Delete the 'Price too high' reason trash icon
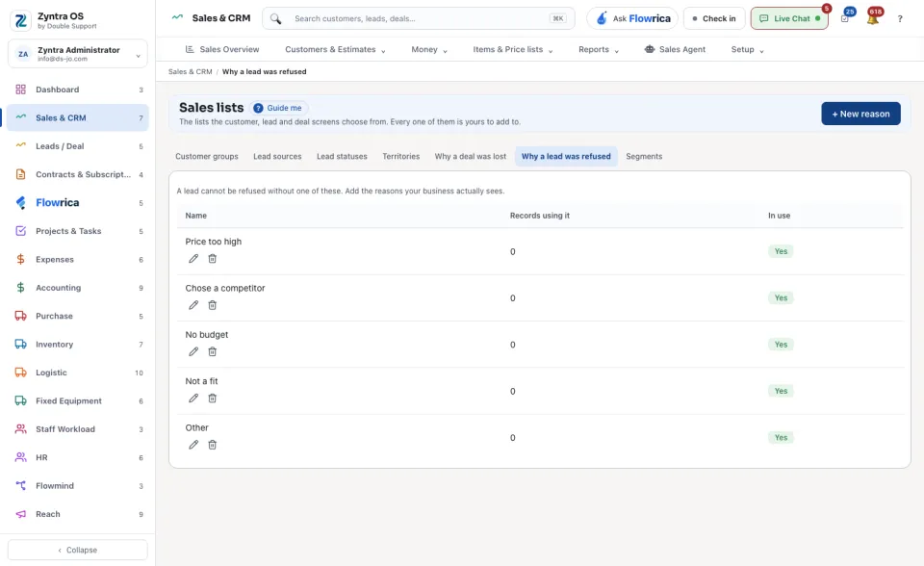The width and height of the screenshot is (924, 566). point(212,259)
